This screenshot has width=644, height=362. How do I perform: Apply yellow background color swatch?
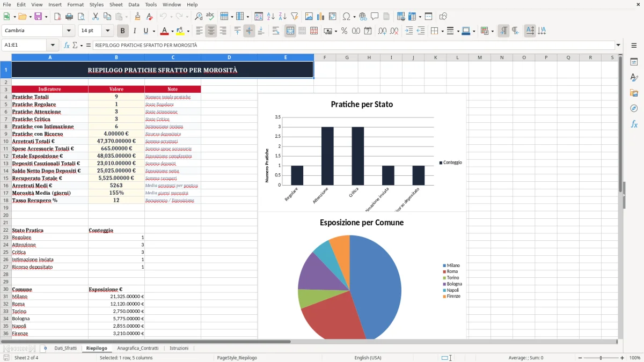tap(180, 31)
